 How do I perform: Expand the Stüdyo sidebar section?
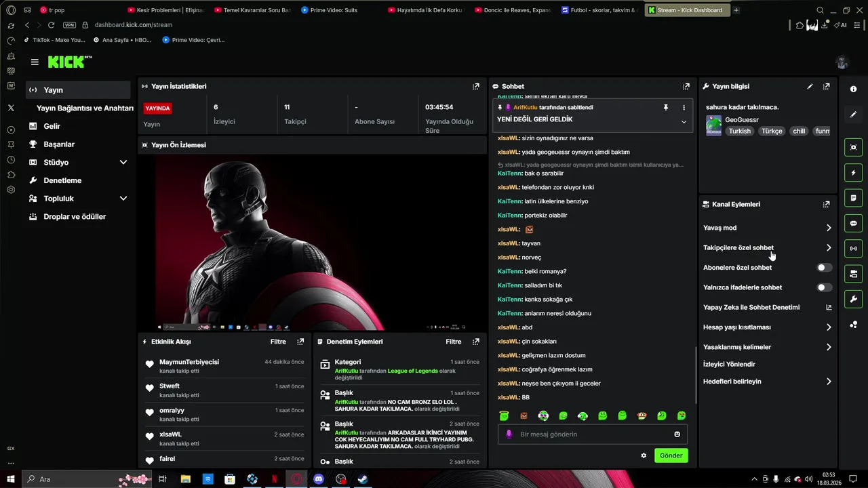click(x=123, y=163)
